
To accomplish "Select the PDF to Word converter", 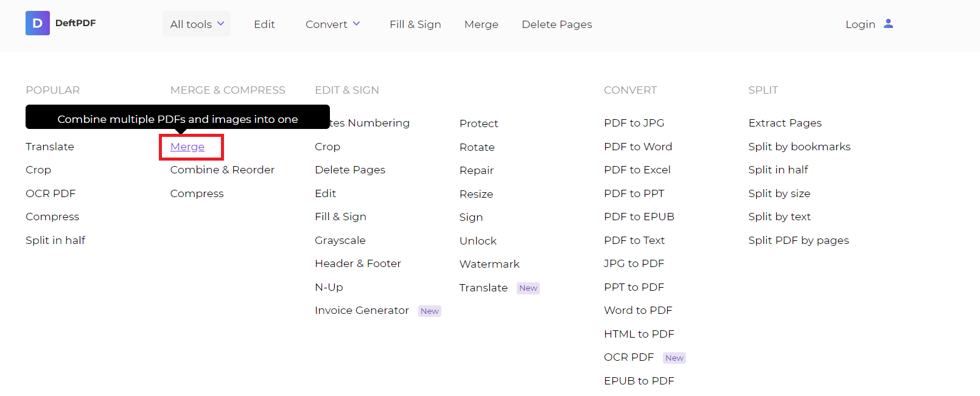I will click(x=638, y=146).
